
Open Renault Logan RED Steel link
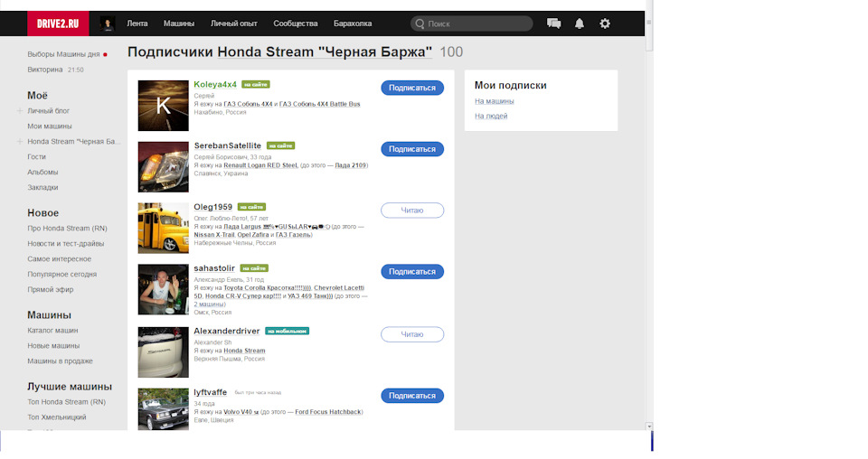tap(260, 165)
